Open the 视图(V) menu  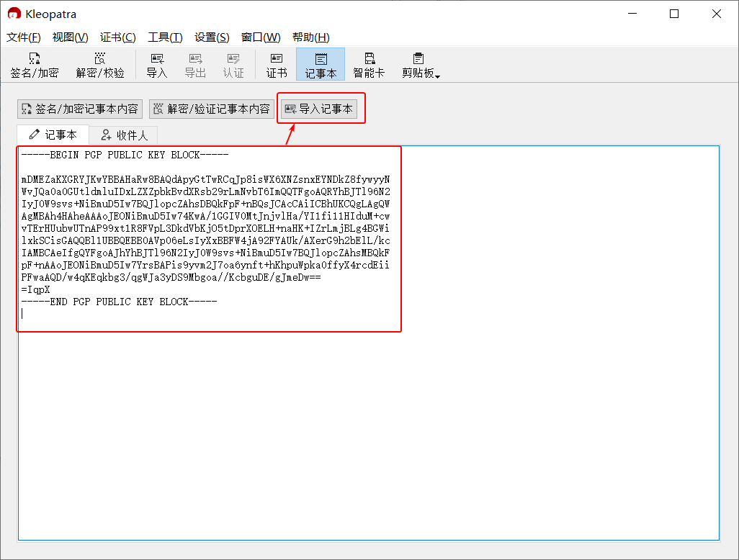(71, 37)
